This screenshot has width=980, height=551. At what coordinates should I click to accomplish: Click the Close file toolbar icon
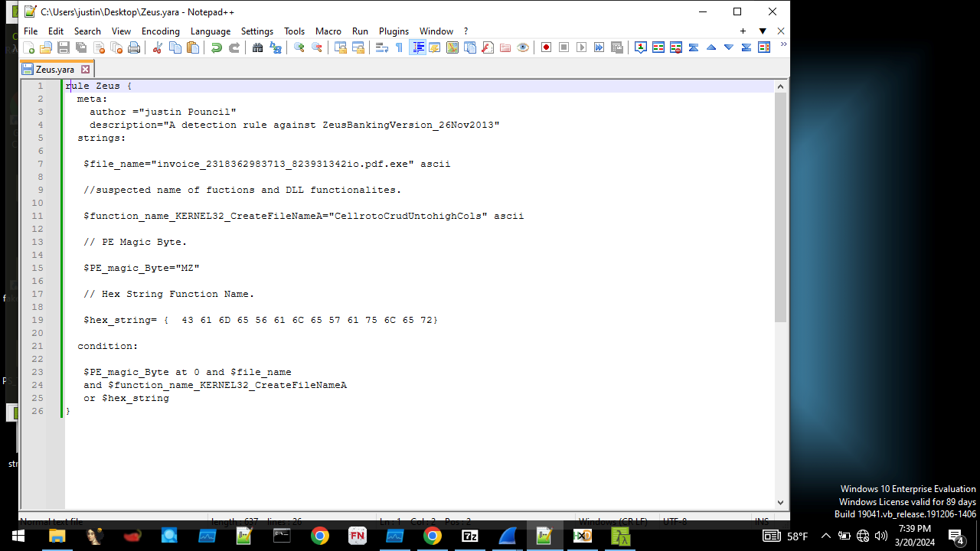click(x=99, y=47)
